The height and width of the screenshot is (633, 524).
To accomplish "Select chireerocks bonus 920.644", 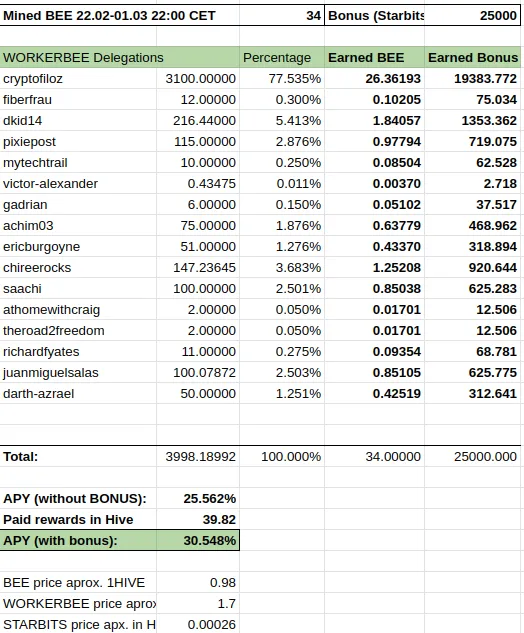I will tap(472, 267).
